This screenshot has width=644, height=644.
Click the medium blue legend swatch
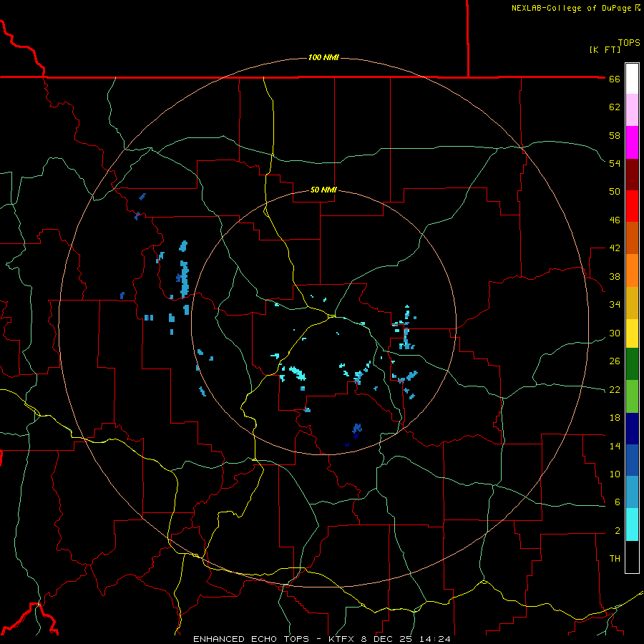[x=632, y=460]
